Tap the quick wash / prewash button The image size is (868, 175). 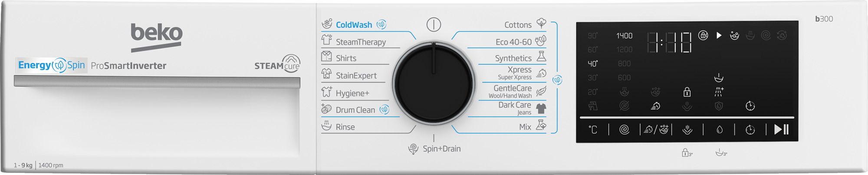pos(656,129)
